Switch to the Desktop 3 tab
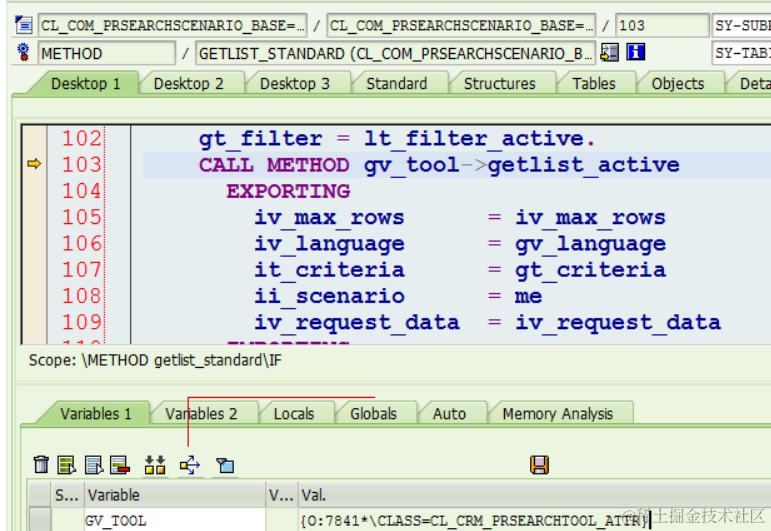The height and width of the screenshot is (531, 771). [x=295, y=84]
